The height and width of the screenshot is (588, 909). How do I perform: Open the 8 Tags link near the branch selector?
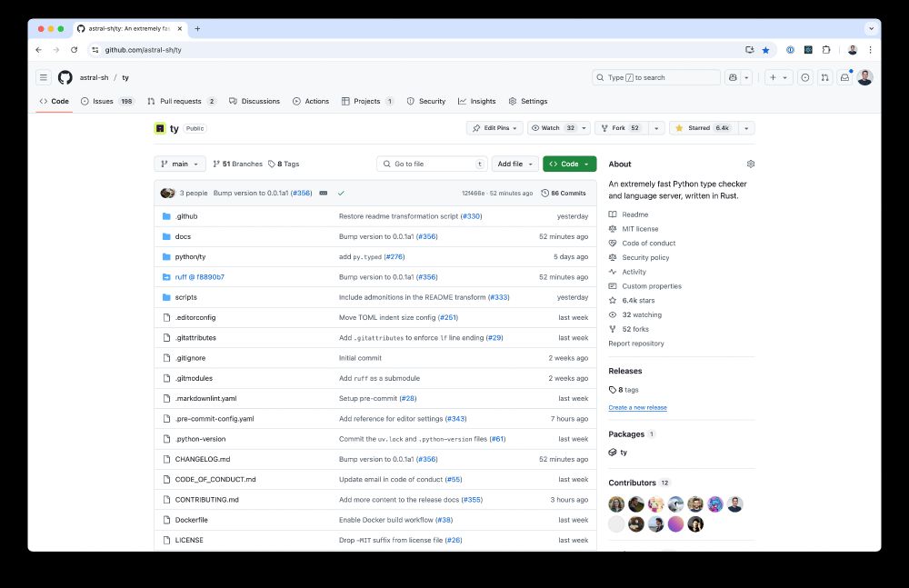tap(284, 164)
